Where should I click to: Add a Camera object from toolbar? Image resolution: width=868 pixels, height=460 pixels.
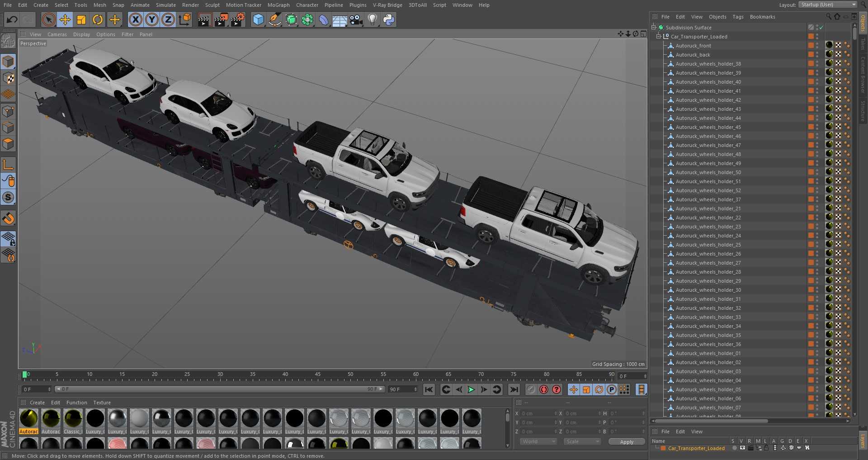click(356, 19)
